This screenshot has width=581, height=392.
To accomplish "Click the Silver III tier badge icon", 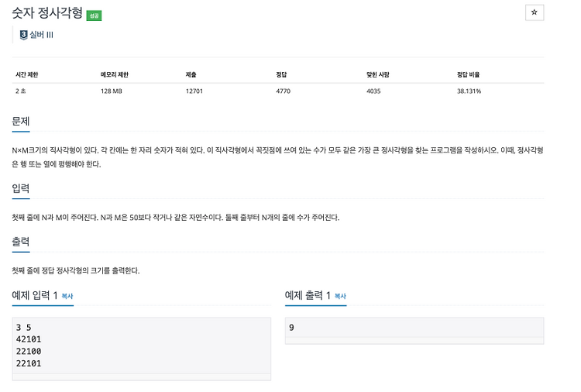I will coord(24,35).
